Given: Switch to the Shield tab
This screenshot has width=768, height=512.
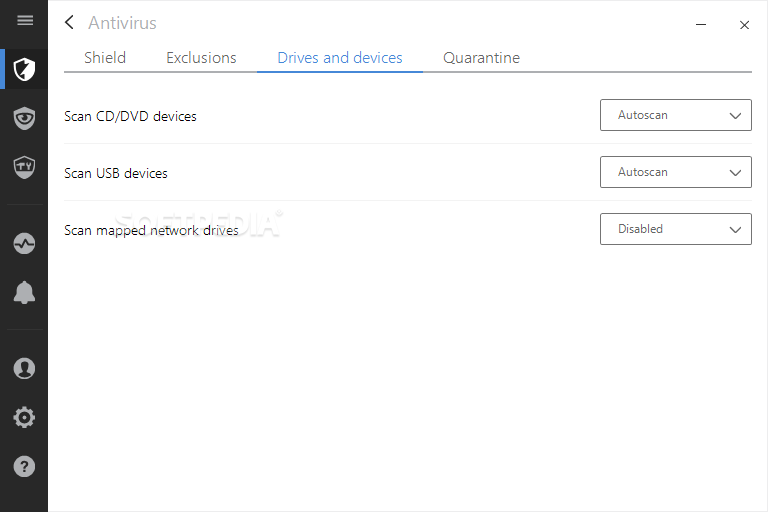Looking at the screenshot, I should [x=105, y=58].
